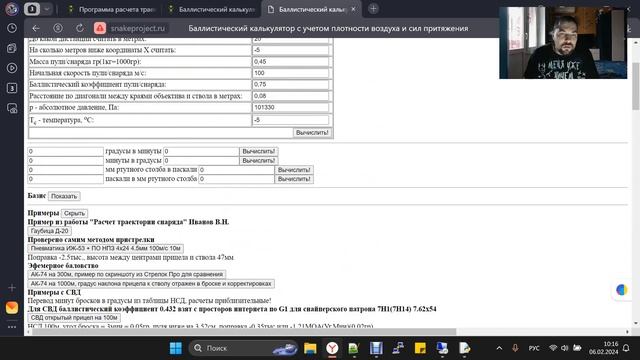Viewport: 640px width, 360px height.
Task: Click Вычислить! in the градусы в минуты row
Action: (x=259, y=151)
